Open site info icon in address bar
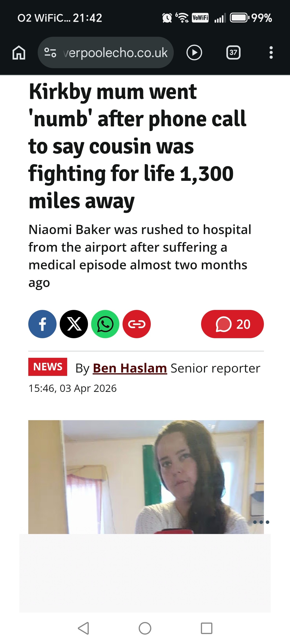 click(50, 52)
